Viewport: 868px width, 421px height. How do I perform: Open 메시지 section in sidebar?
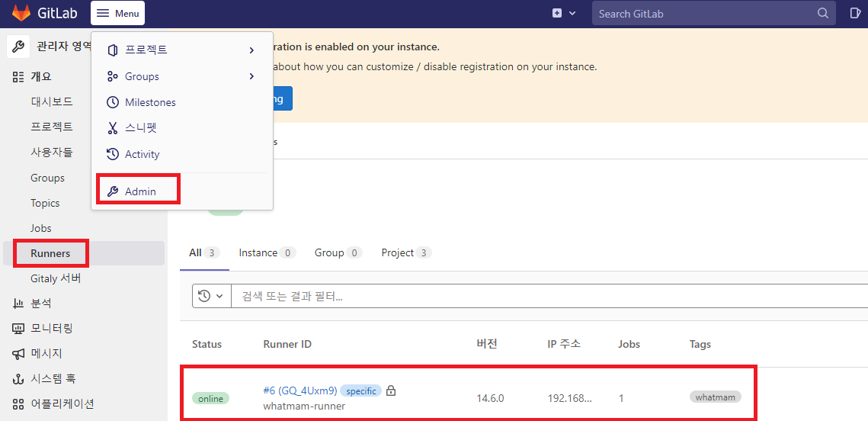click(x=46, y=353)
